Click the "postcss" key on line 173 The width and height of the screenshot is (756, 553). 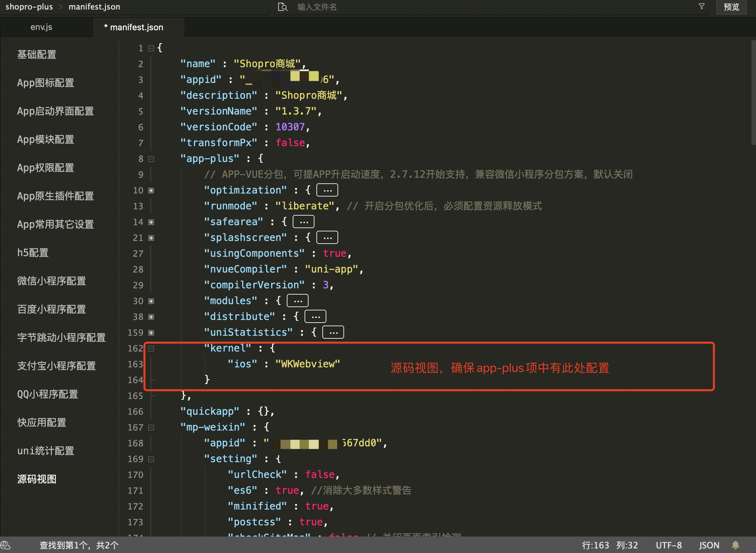(x=254, y=522)
